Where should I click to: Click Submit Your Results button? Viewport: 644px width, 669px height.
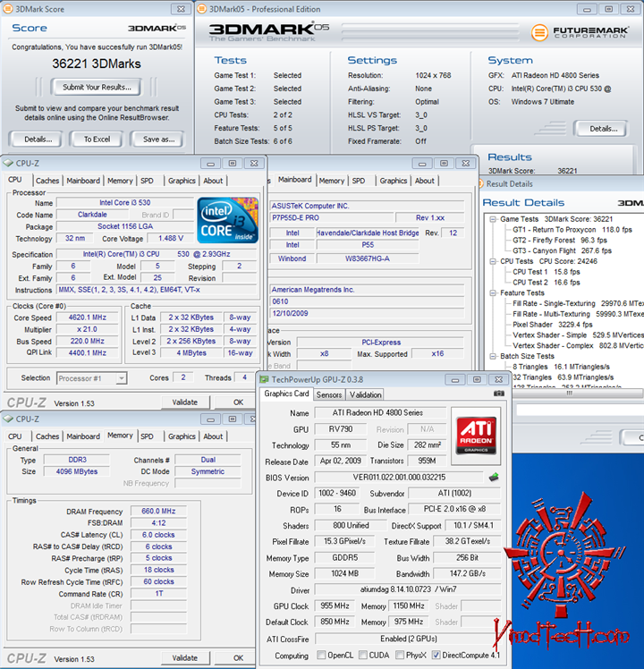point(97,87)
